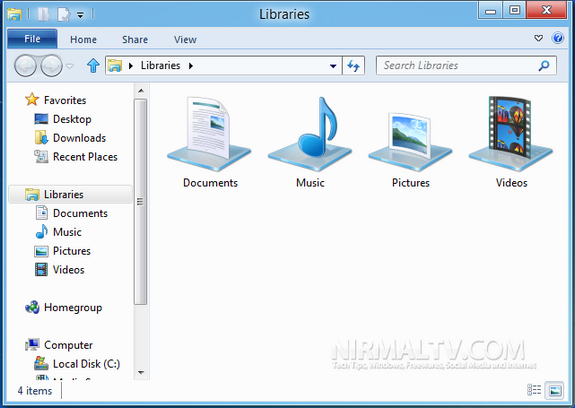Switch to large icons view in the status bar
This screenshot has height=408, width=575.
pyautogui.click(x=555, y=390)
